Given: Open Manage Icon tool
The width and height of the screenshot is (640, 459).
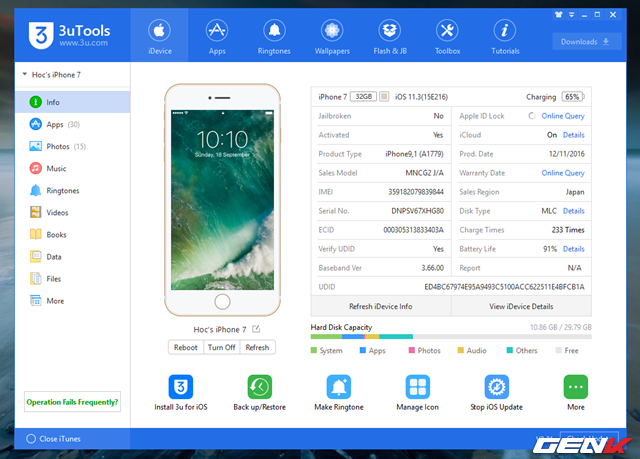Looking at the screenshot, I should point(418,386).
